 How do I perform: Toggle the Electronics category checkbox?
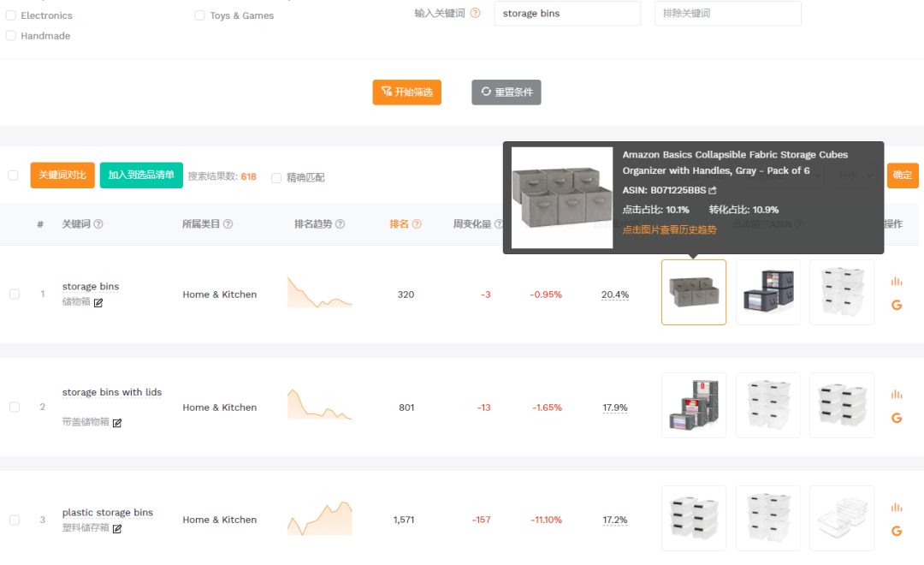pos(10,15)
